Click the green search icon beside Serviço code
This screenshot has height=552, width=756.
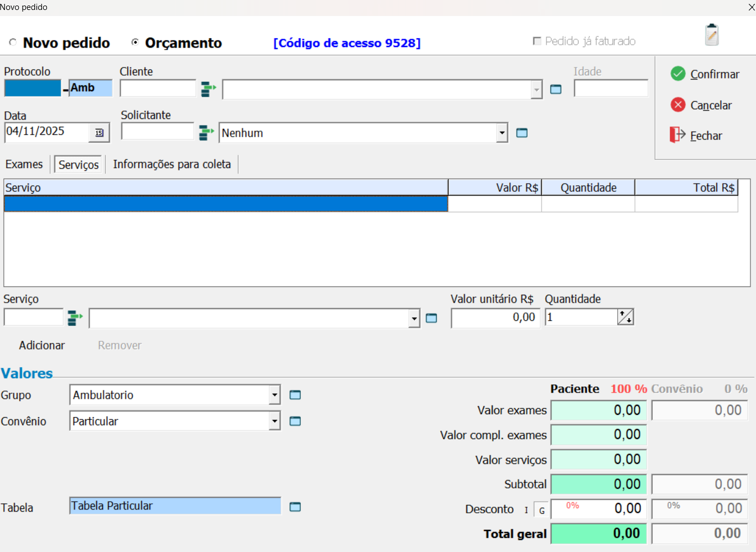click(75, 318)
